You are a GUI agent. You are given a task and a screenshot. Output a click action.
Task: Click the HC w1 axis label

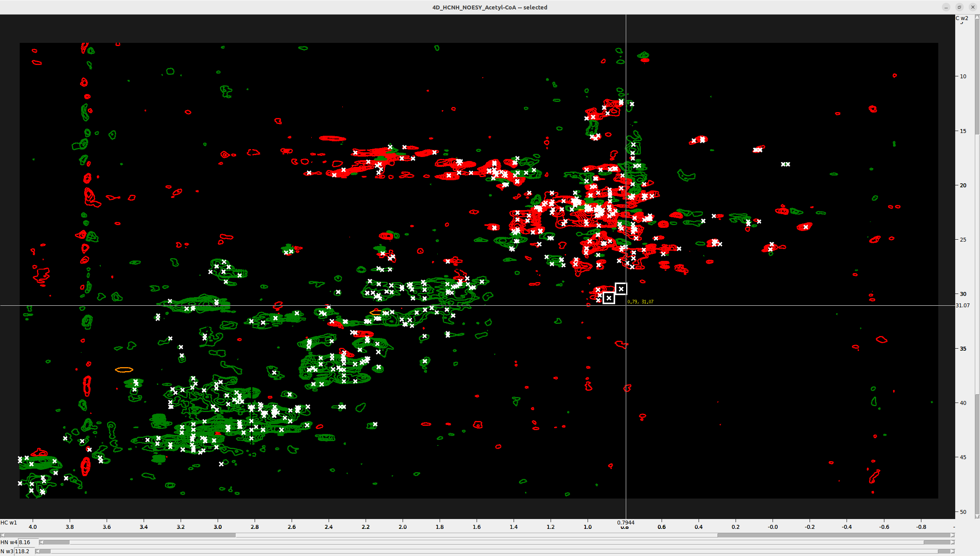point(9,523)
